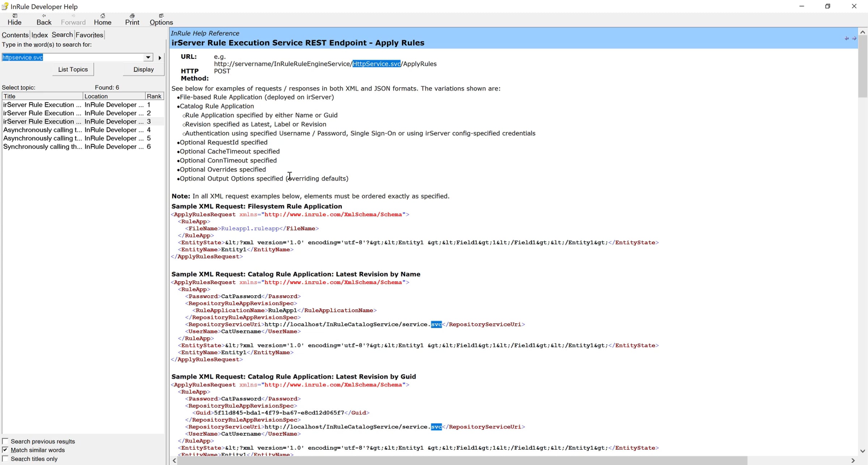The image size is (868, 465).
Task: Click the scroll right arrow at bottom
Action: point(853,460)
